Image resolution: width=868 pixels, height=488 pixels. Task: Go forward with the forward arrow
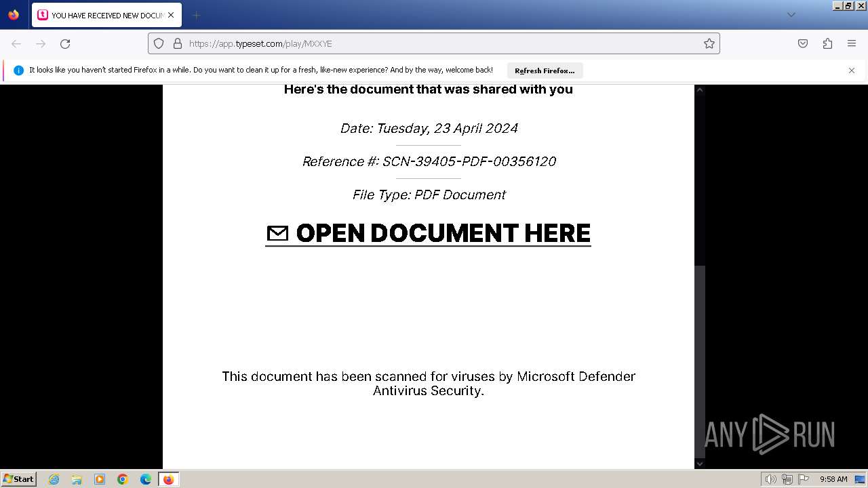(x=41, y=43)
